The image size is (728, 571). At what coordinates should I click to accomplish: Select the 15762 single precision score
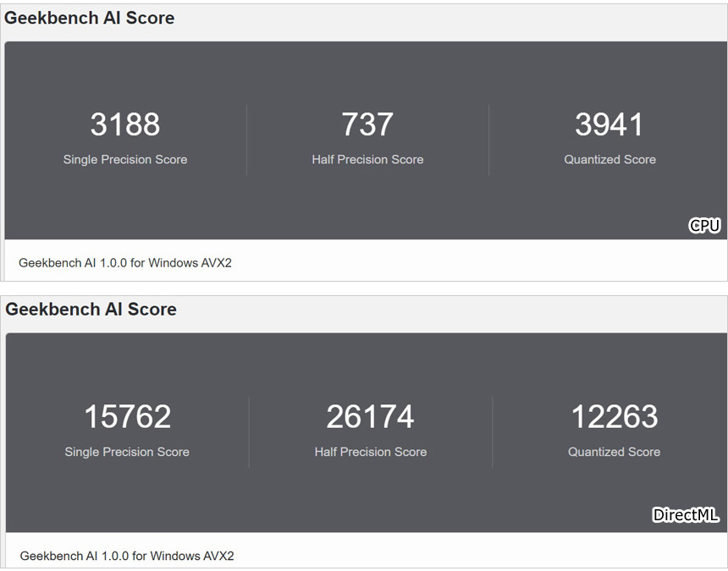pos(128,416)
